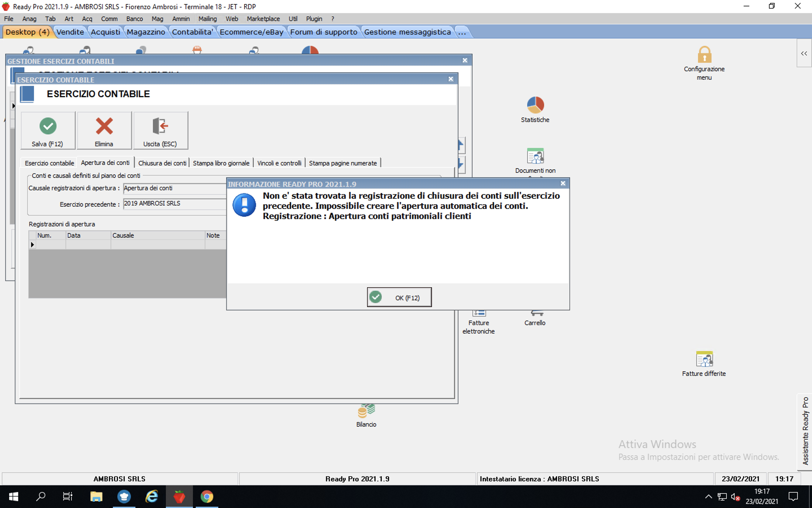Open the File menu

coord(9,19)
